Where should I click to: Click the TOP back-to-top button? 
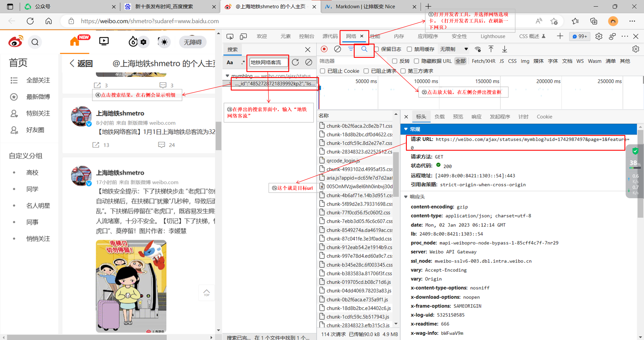tap(207, 293)
